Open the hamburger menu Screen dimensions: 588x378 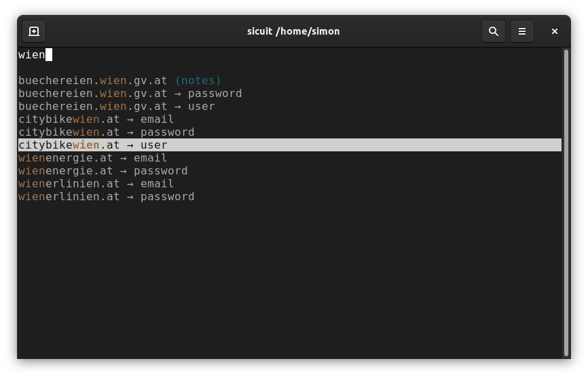[522, 31]
